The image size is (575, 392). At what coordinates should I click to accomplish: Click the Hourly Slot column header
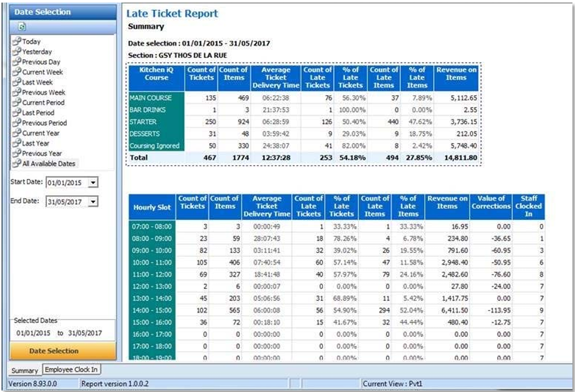tap(152, 207)
